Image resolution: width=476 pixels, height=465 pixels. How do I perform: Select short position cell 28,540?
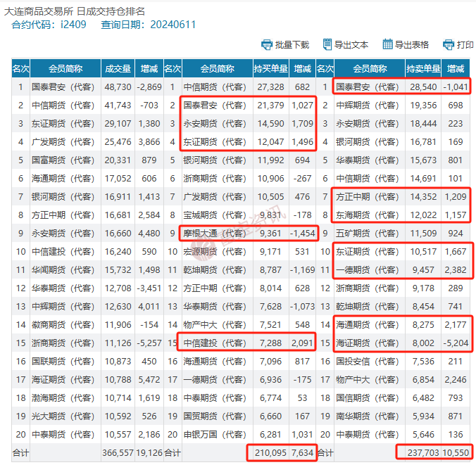pyautogui.click(x=423, y=87)
